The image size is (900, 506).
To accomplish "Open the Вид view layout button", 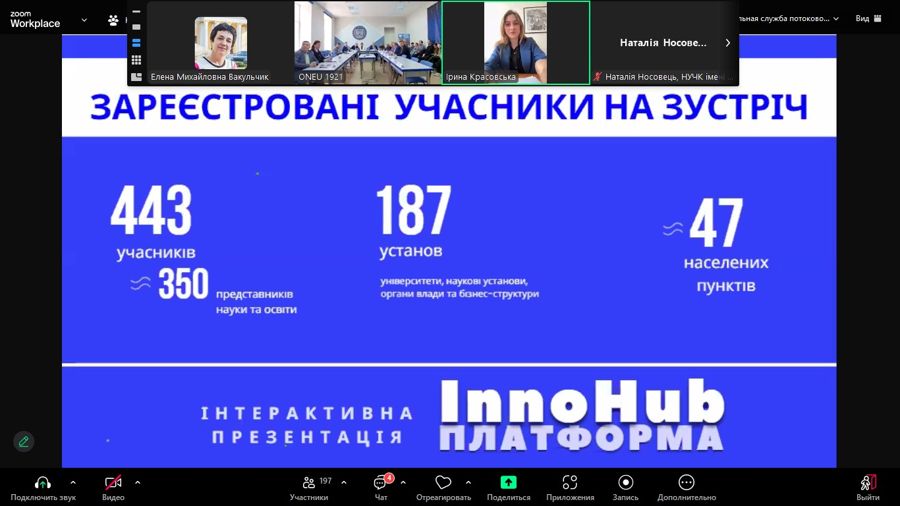I will point(868,18).
